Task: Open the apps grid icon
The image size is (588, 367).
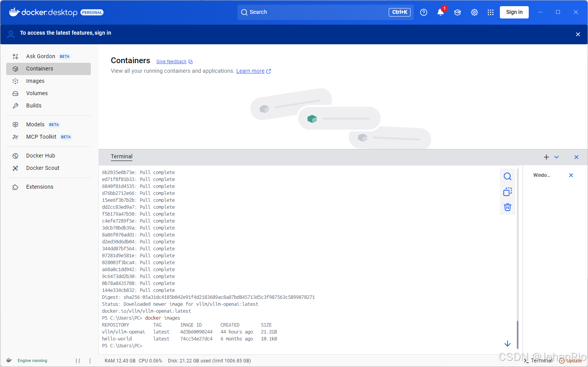Action: click(x=491, y=12)
